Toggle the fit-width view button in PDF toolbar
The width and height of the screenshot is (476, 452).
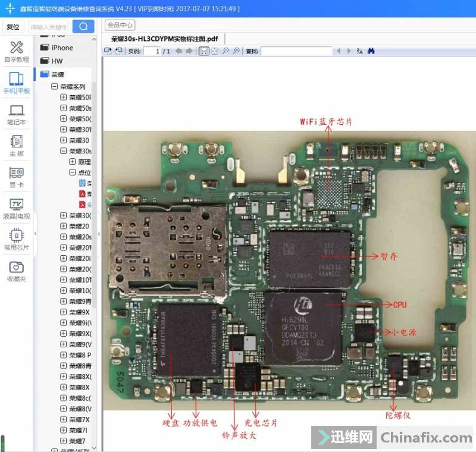click(x=203, y=51)
